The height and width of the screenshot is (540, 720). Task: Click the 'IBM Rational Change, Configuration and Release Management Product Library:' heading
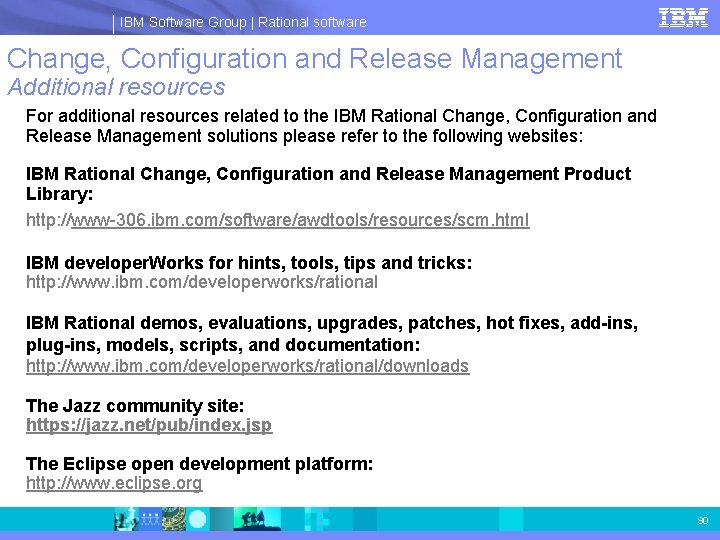[x=328, y=184]
